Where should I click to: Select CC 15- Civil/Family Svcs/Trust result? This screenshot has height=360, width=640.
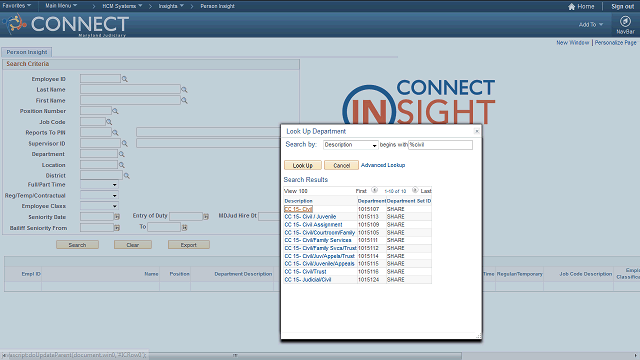(x=320, y=248)
